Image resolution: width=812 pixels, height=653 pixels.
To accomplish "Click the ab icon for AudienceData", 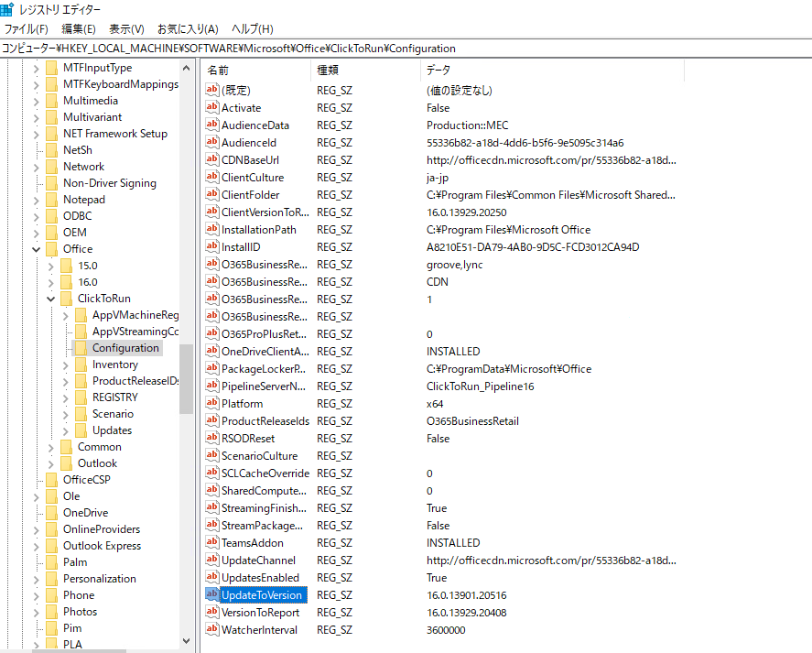I will [211, 125].
